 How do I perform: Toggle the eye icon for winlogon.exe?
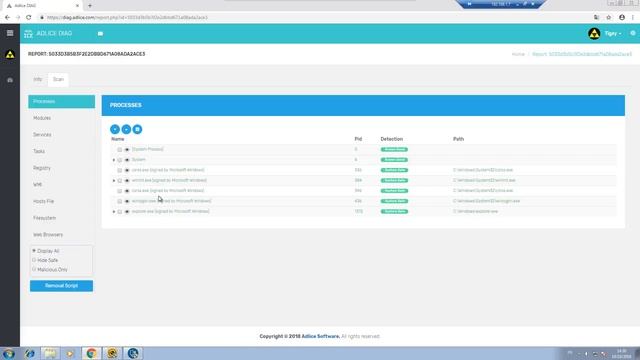click(127, 201)
